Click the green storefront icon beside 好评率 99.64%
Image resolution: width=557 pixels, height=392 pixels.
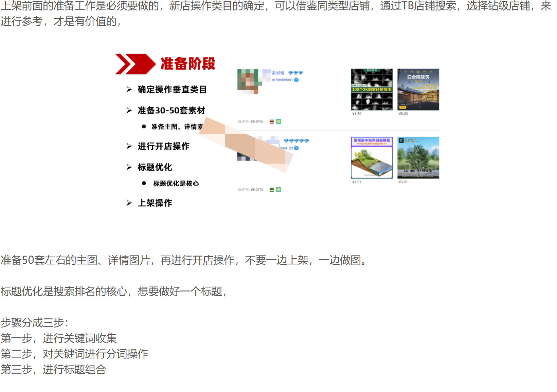coord(279,122)
